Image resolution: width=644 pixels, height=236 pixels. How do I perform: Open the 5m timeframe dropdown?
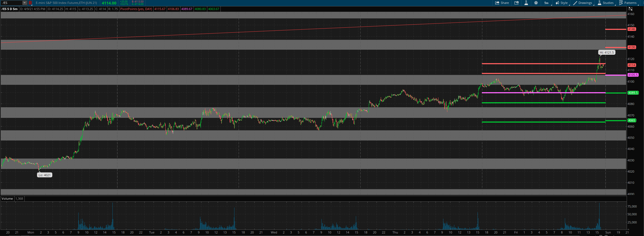click(547, 3)
